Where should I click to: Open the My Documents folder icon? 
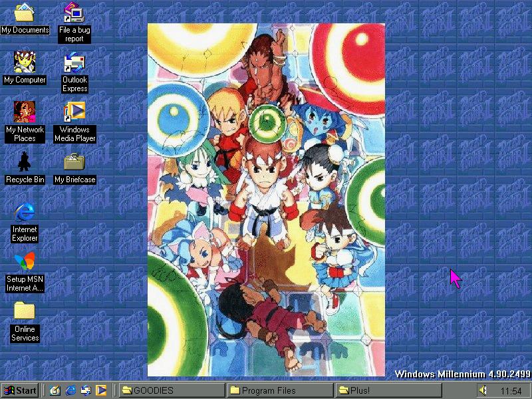(x=25, y=13)
